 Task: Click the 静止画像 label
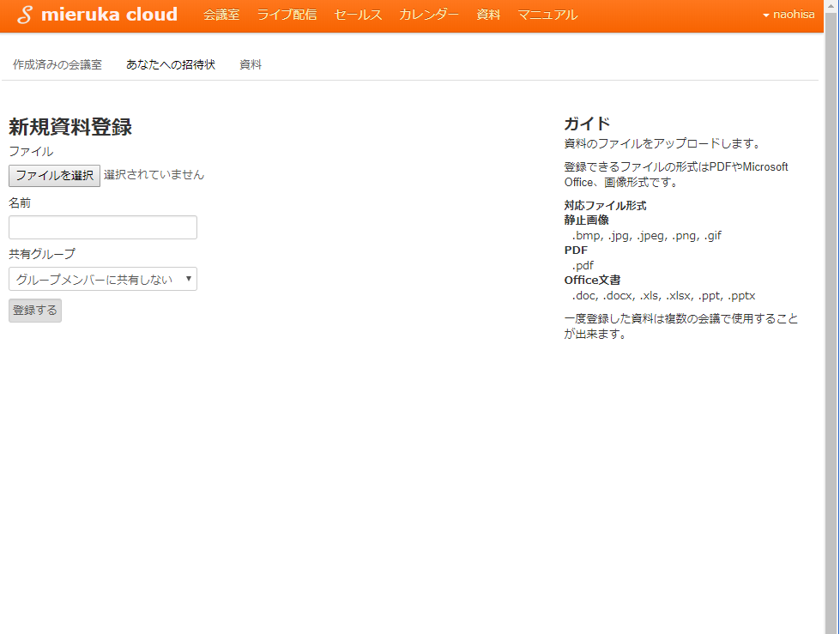[x=587, y=220]
